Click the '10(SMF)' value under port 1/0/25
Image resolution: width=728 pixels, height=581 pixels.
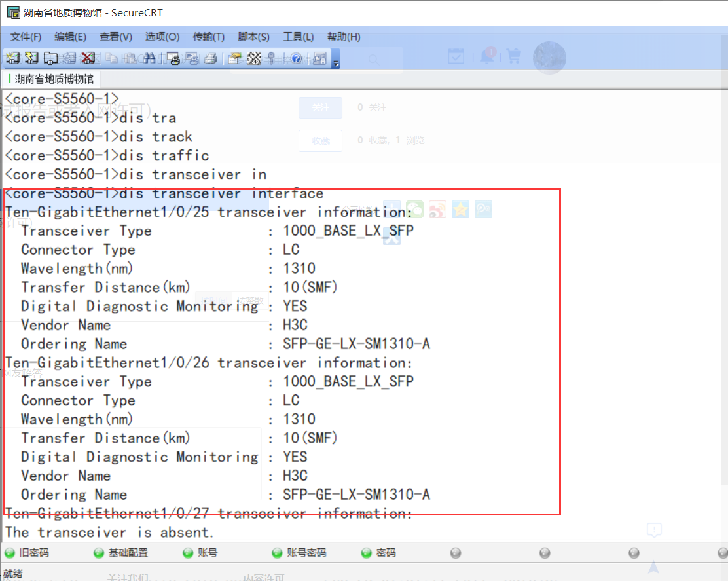coord(310,288)
